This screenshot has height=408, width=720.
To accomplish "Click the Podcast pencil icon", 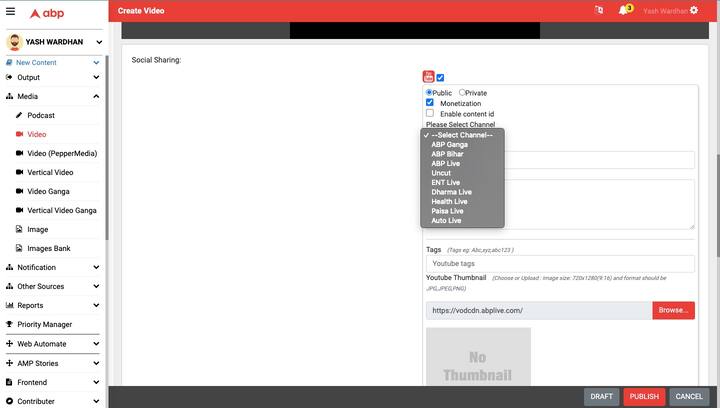I will point(19,115).
